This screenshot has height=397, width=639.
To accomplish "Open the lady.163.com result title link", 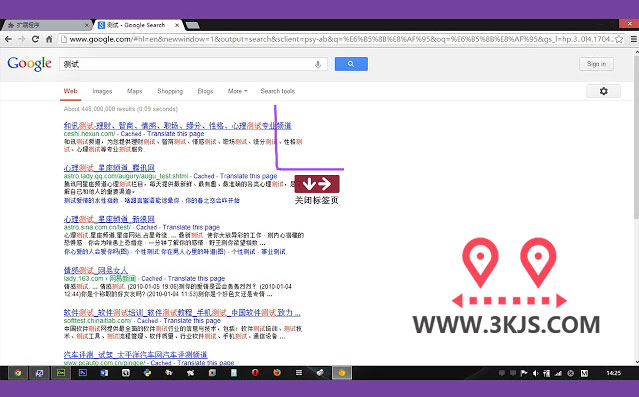I will click(x=96, y=270).
